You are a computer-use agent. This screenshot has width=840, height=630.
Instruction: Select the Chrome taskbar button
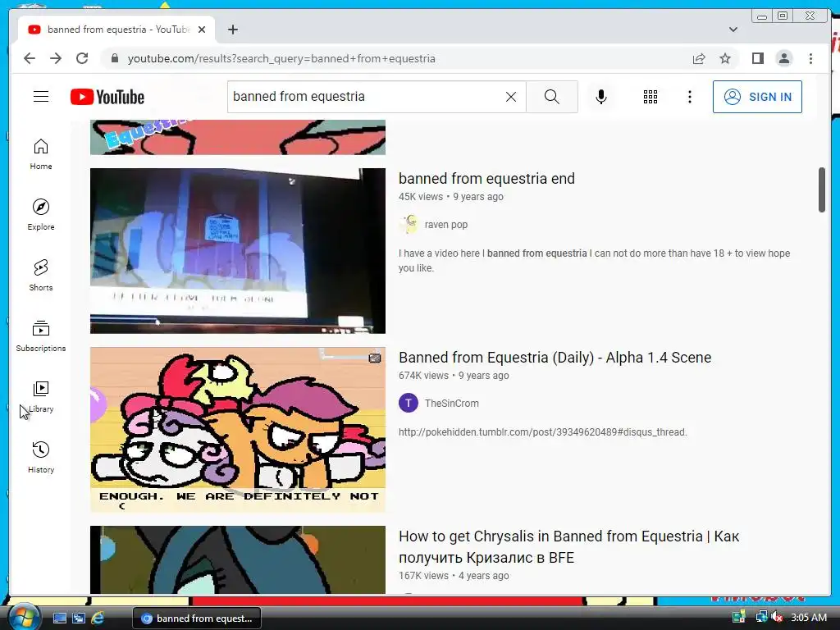(197, 619)
